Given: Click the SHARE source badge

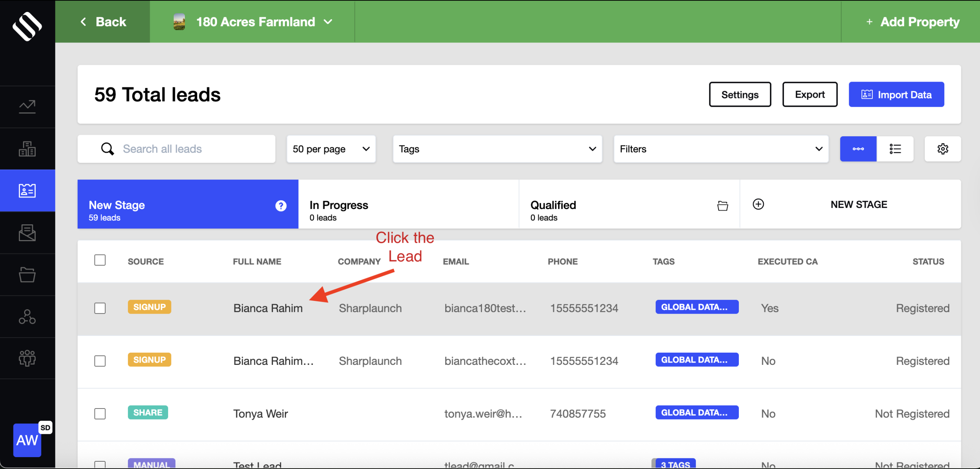Looking at the screenshot, I should coord(148,413).
